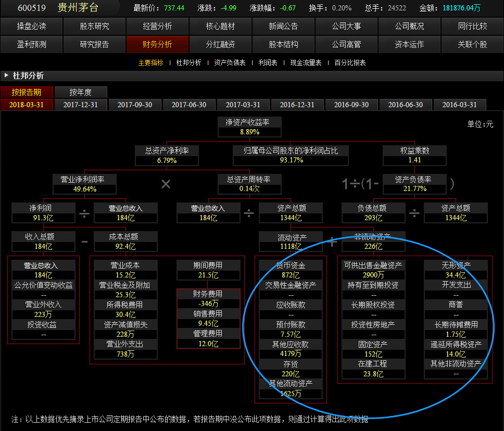Image resolution: width=504 pixels, height=431 pixels.
Task: Click the 销售费用 9.45亿 item
Action: pos(208,319)
